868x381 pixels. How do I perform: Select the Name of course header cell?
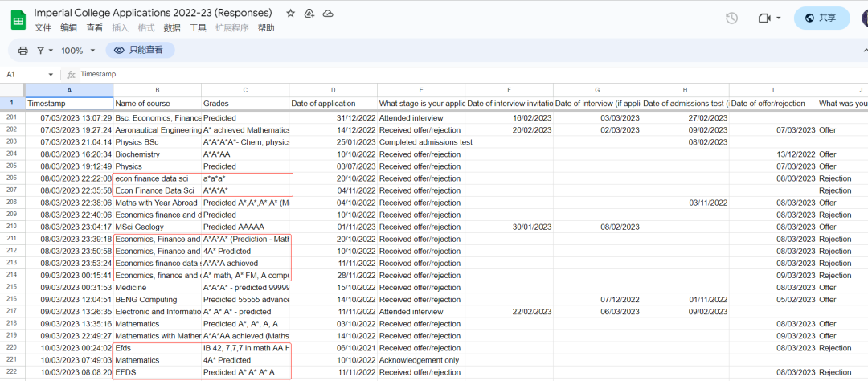coord(158,104)
